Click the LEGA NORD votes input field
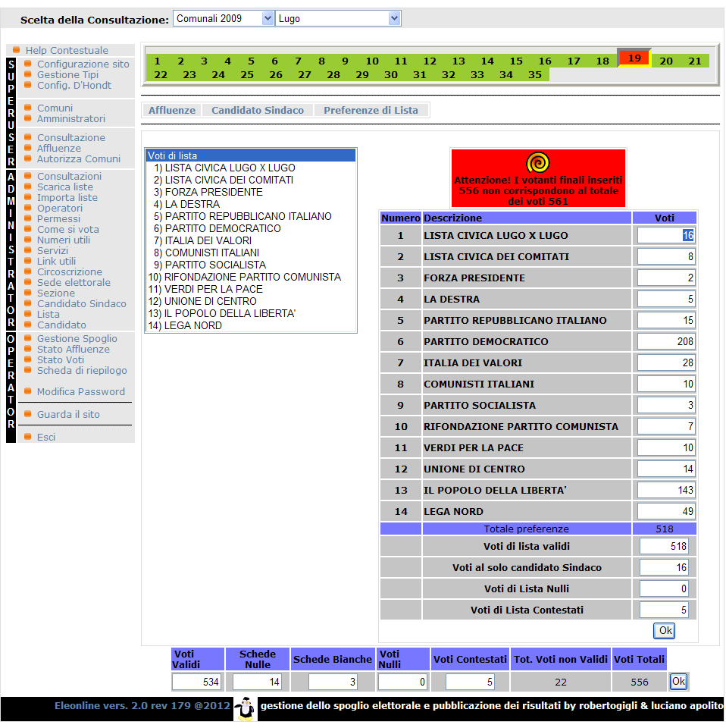726x728 pixels. (x=666, y=511)
